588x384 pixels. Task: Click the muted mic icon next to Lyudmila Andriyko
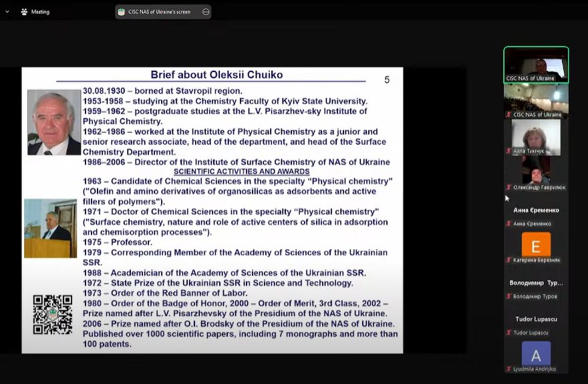pos(508,369)
